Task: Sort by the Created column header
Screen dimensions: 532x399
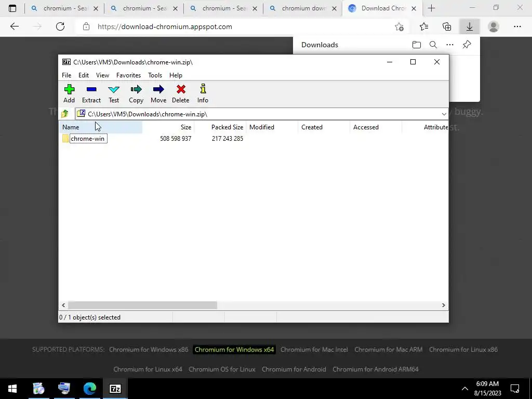Action: pos(324,127)
